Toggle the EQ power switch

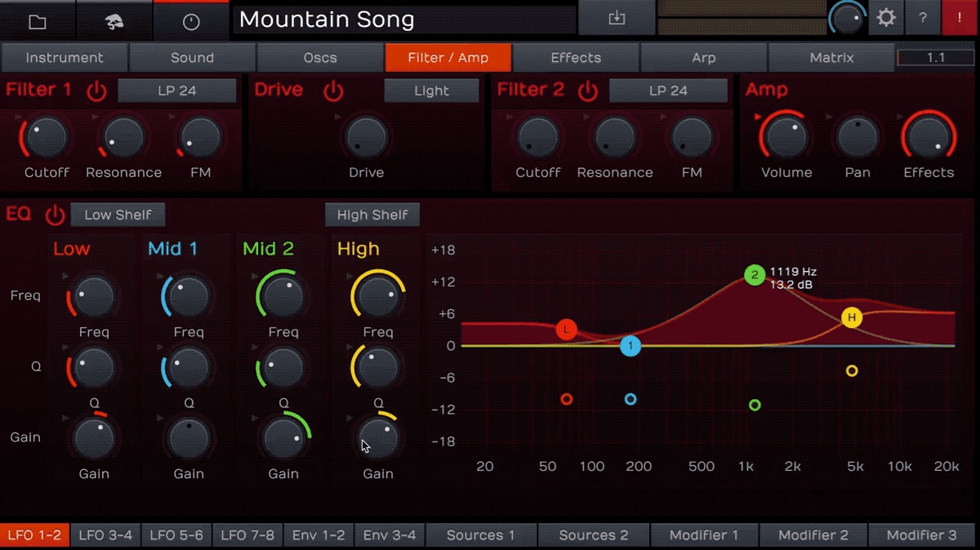point(55,215)
